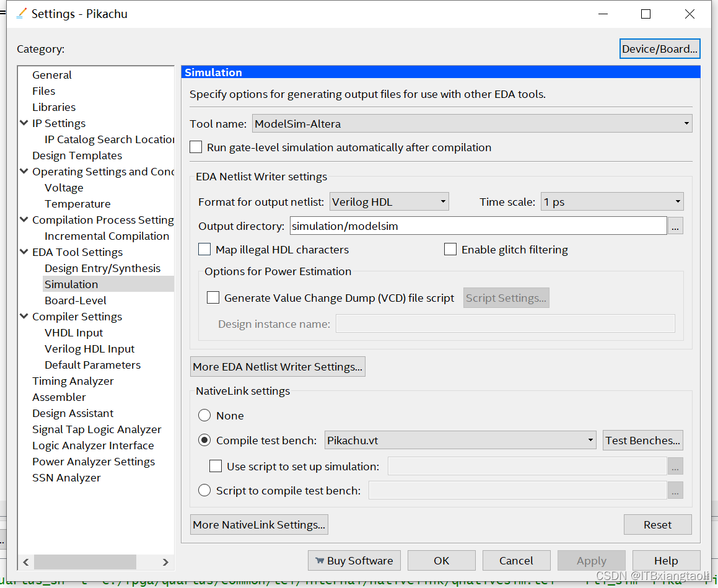Open More EDA Netlist Writer Settings

[x=278, y=367]
